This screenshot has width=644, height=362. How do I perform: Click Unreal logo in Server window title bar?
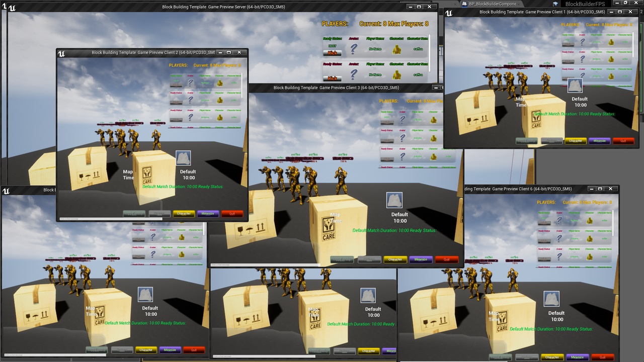tap(12, 7)
